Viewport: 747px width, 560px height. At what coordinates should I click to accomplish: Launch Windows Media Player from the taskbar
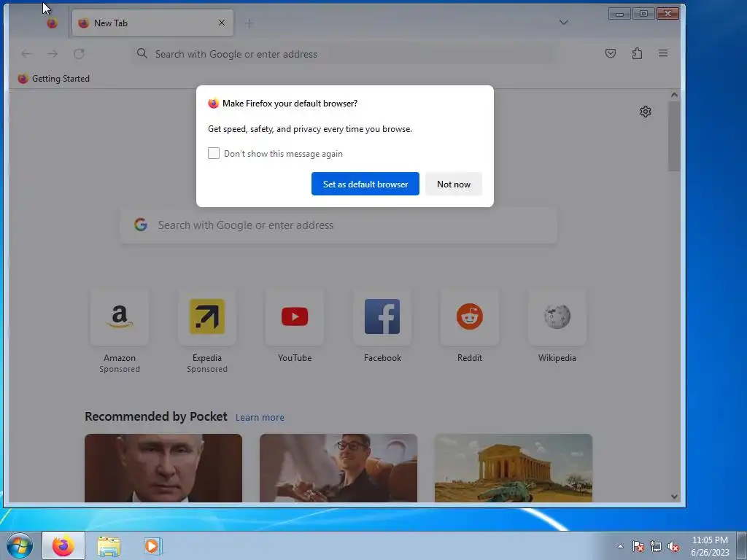tap(152, 545)
